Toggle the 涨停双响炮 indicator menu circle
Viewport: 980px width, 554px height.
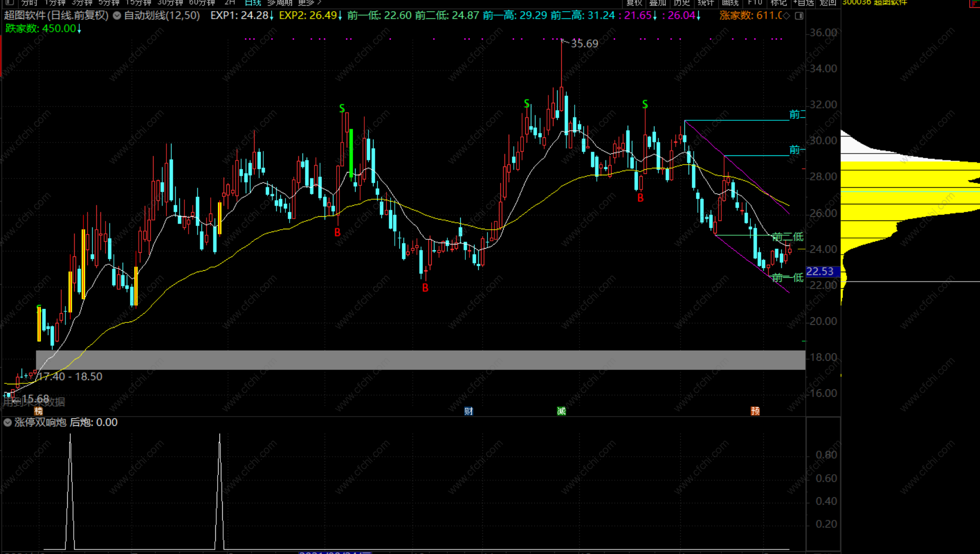pyautogui.click(x=8, y=422)
